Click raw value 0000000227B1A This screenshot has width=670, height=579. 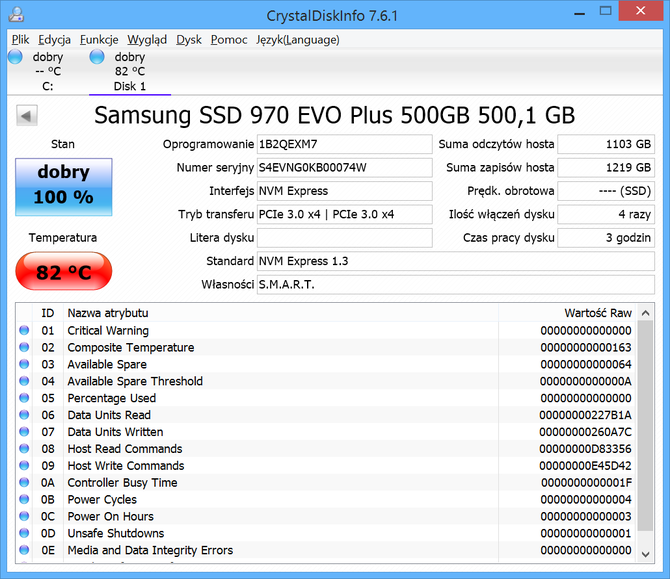click(x=585, y=415)
